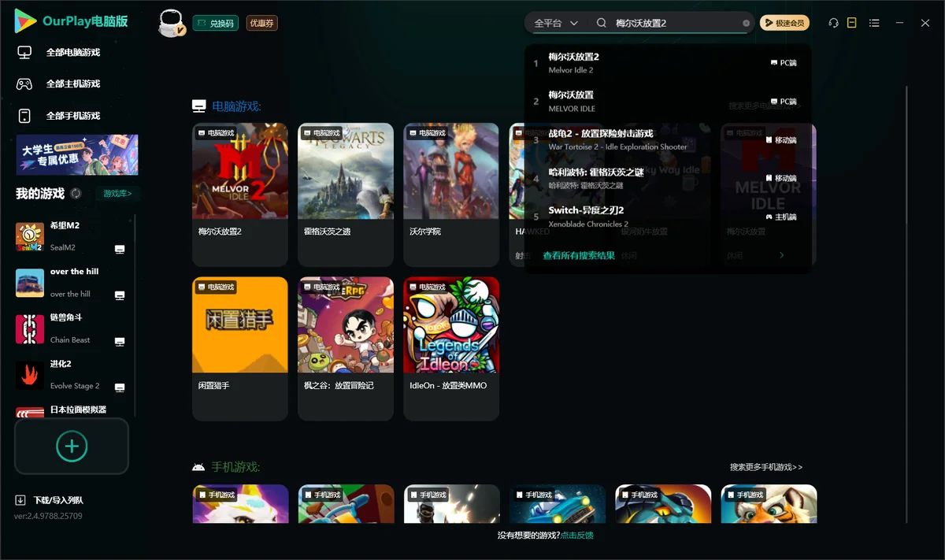
Task: Choose suggestion Switch-异度之刃2
Action: click(668, 217)
